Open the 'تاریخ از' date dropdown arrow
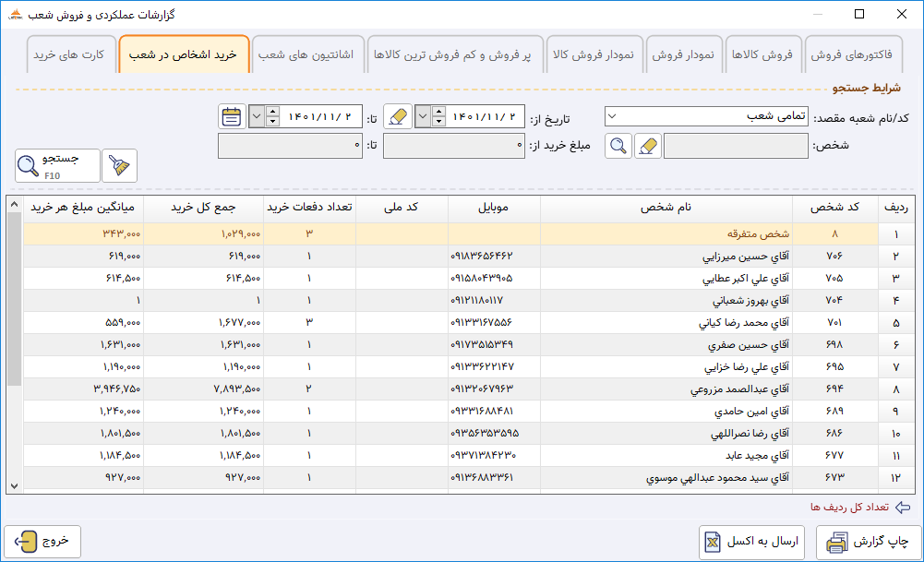Image resolution: width=924 pixels, height=562 pixels. [x=423, y=116]
